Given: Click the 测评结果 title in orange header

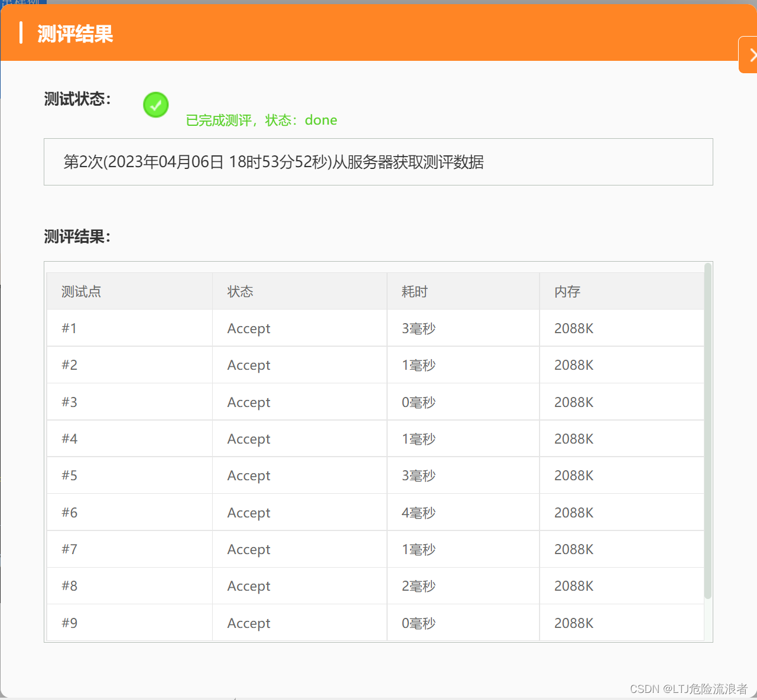Looking at the screenshot, I should pyautogui.click(x=75, y=34).
